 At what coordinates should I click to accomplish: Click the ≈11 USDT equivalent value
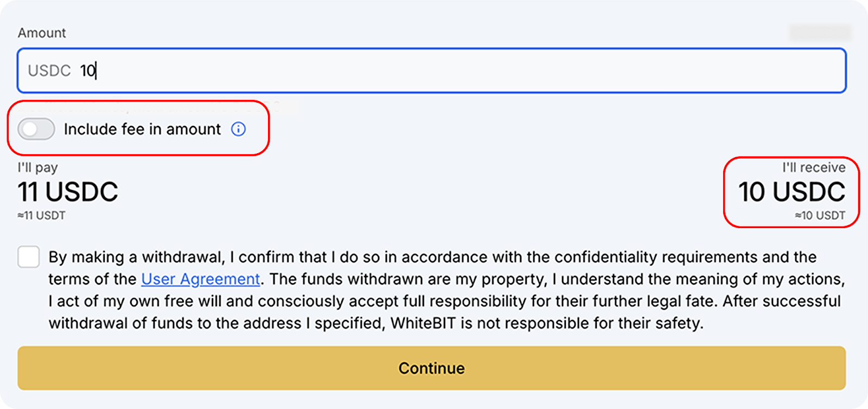[41, 216]
